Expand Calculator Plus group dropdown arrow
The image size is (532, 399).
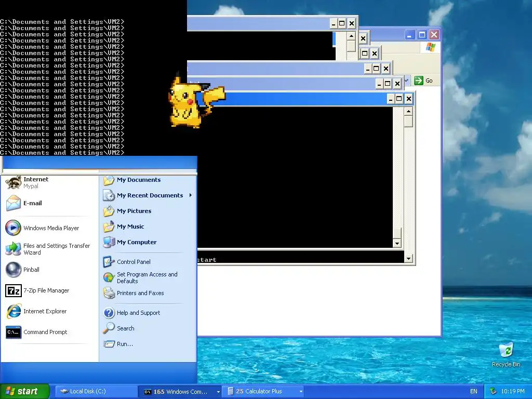pyautogui.click(x=301, y=392)
